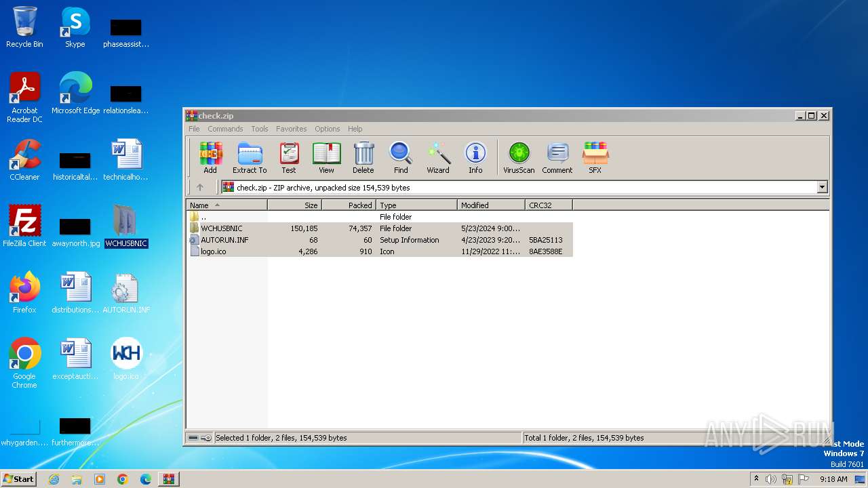
Task: Click WinRAR taskbar button
Action: point(168,479)
